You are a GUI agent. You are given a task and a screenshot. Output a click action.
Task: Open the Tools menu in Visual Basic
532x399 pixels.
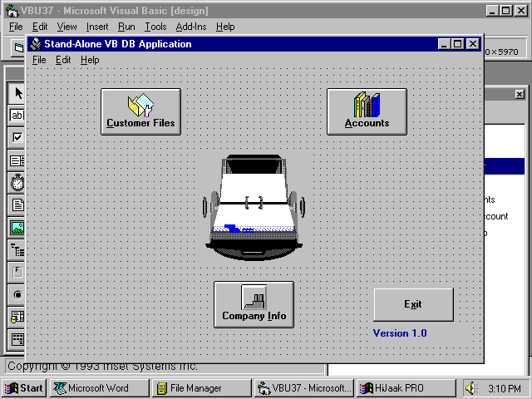tap(155, 27)
